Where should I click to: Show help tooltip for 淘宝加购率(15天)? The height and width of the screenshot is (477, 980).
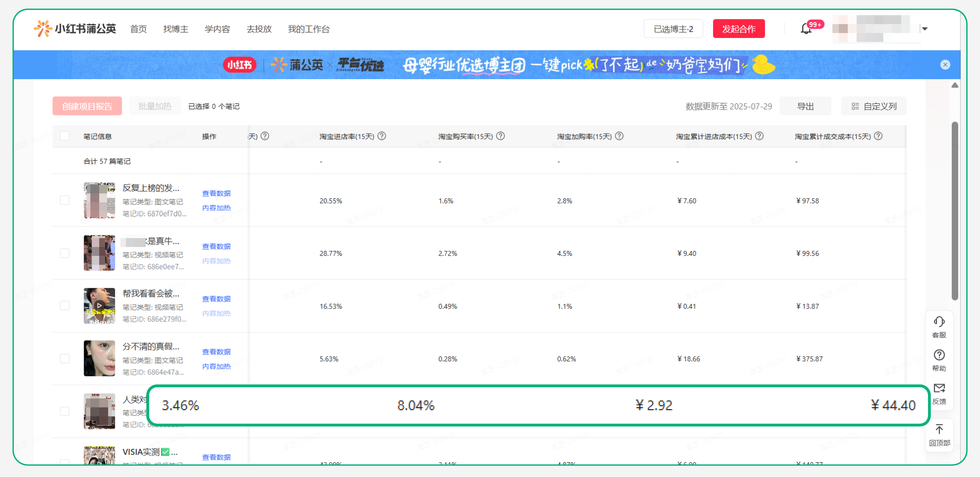619,136
